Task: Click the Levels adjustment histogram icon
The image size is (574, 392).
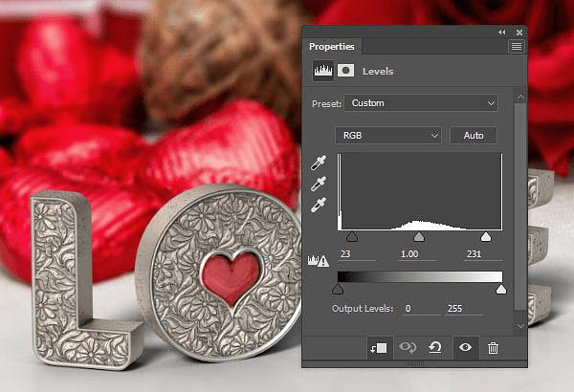Action: (x=323, y=71)
